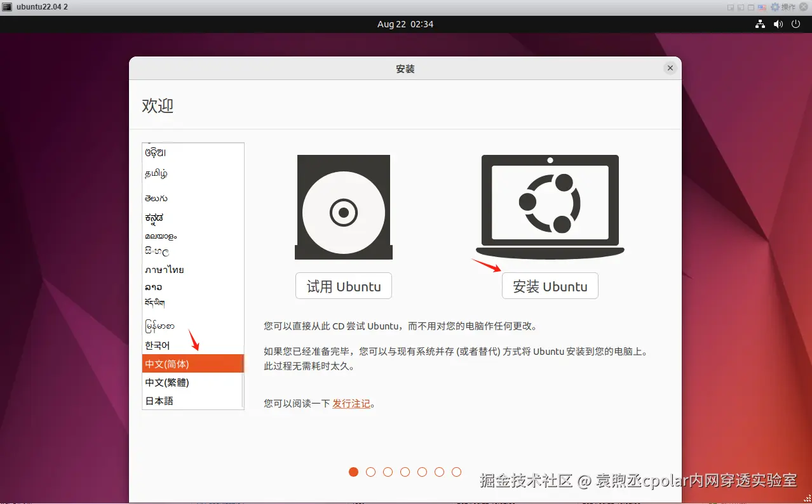Click the laptop Ubuntu logo image
The width and height of the screenshot is (812, 504).
click(550, 206)
